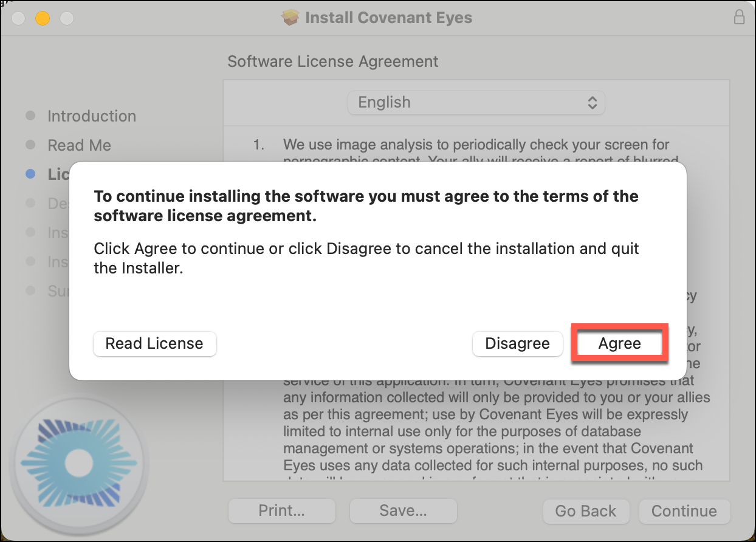The image size is (756, 542).
Task: Open the English language dropdown
Action: [476, 102]
